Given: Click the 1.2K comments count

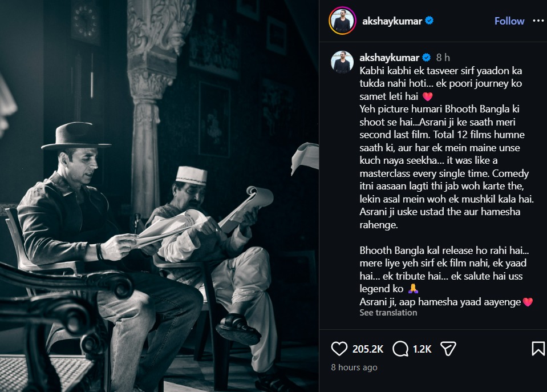Looking at the screenshot, I should tap(422, 349).
